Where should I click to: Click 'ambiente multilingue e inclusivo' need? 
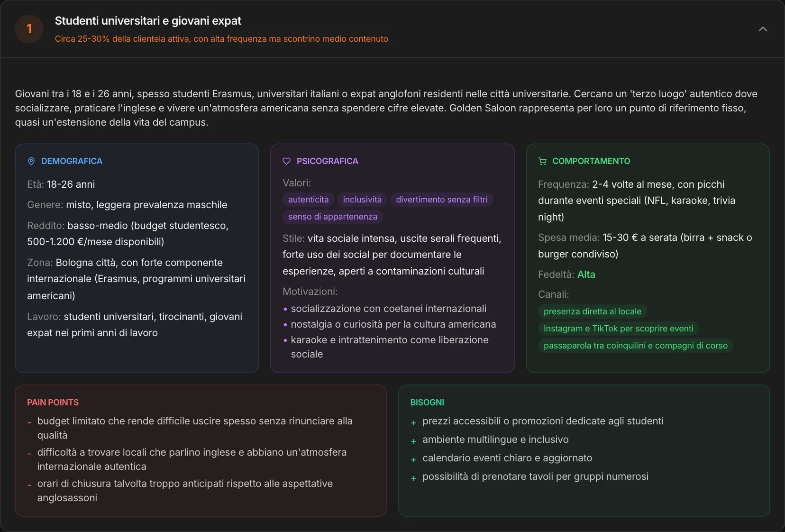pos(495,440)
